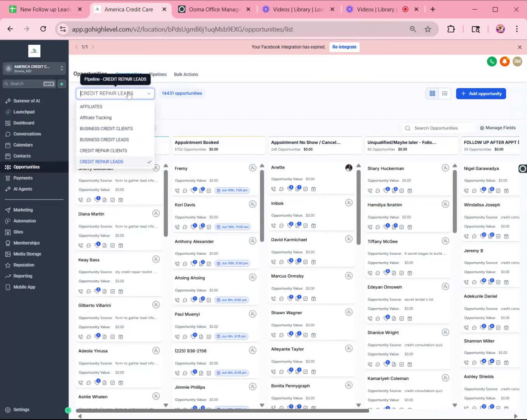Add appointment on David Karmichael's card
The image size is (527, 420).
click(314, 262)
